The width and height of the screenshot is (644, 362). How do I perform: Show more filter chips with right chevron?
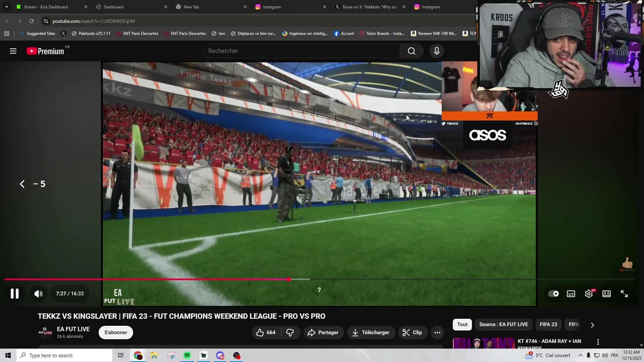592,325
